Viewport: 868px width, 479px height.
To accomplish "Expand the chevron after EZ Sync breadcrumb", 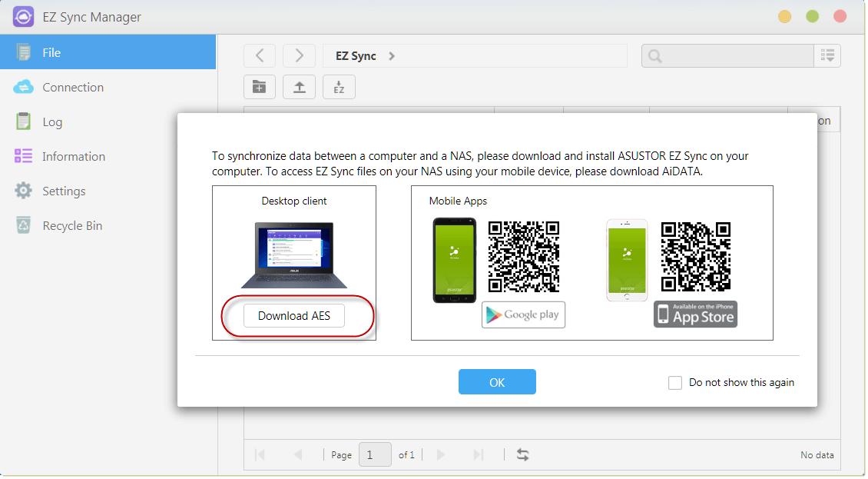I will pos(392,56).
